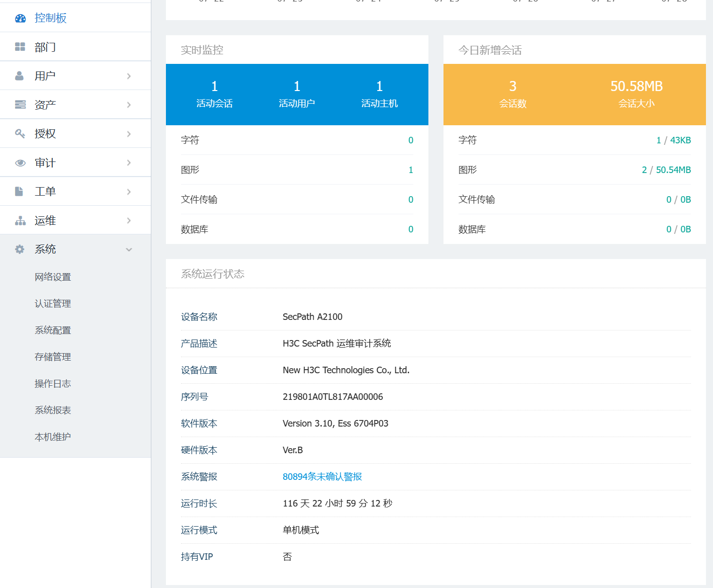This screenshot has height=588, width=713.
Task: Expand the 运维 menu arrow
Action: click(129, 220)
